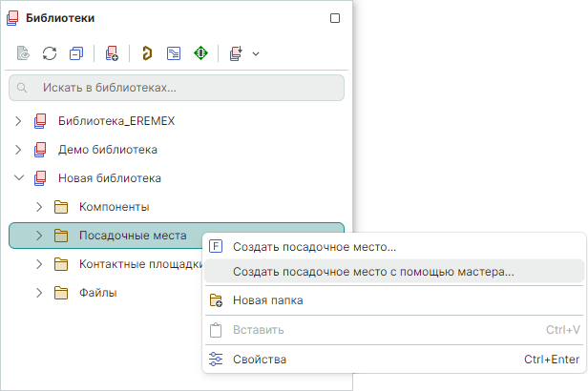Click the add new library icon

click(113, 53)
